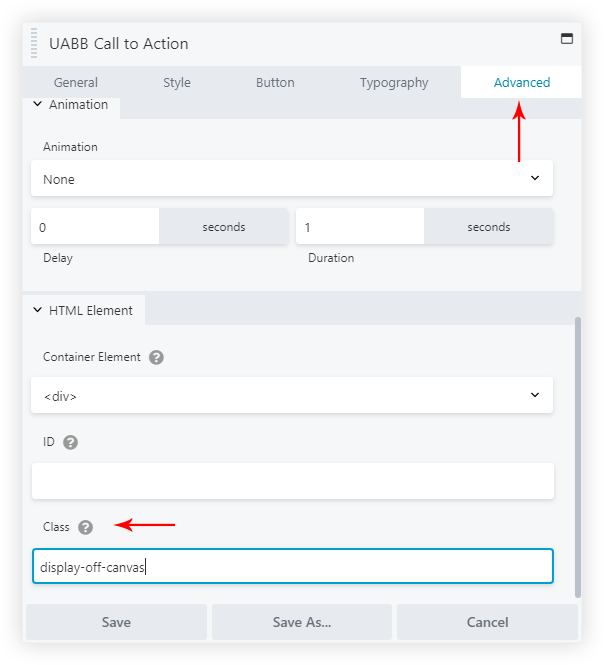Switch to the General tab
This screenshot has height=665, width=604.
(76, 83)
